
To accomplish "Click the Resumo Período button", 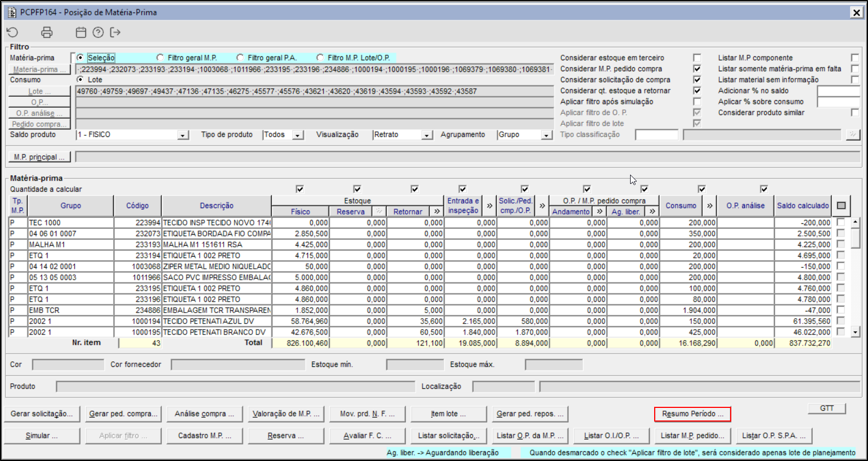I will pos(692,414).
